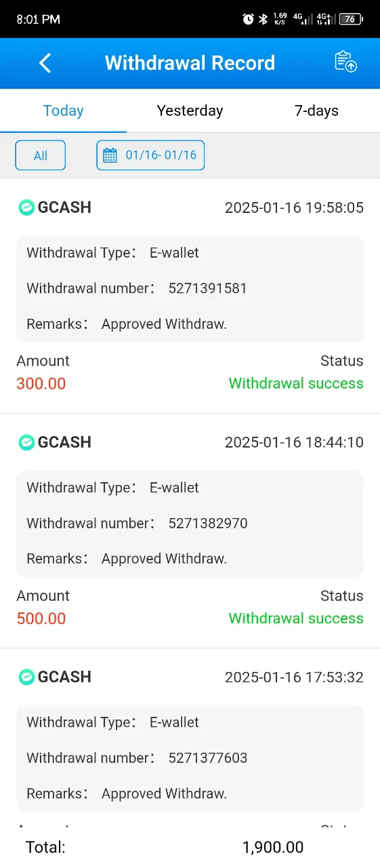This screenshot has width=380, height=868.
Task: Tap the alarm clock status bar icon
Action: 248,19
